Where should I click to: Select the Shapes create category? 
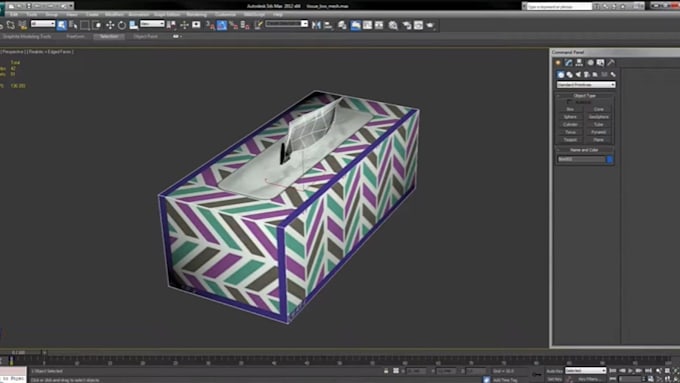[x=569, y=75]
